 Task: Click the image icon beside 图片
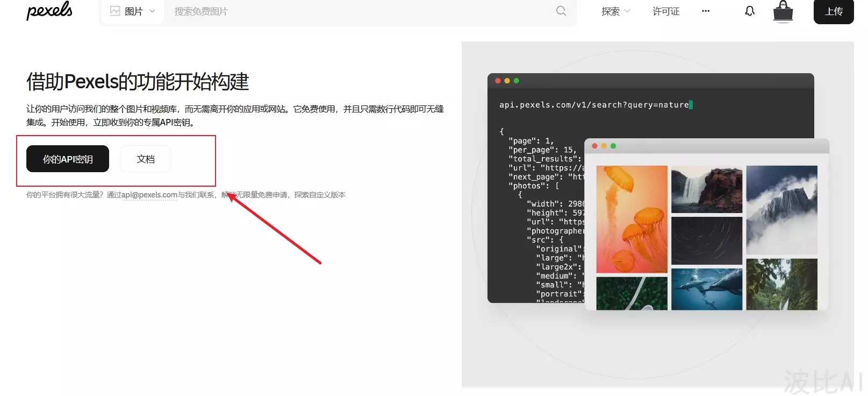[x=115, y=11]
